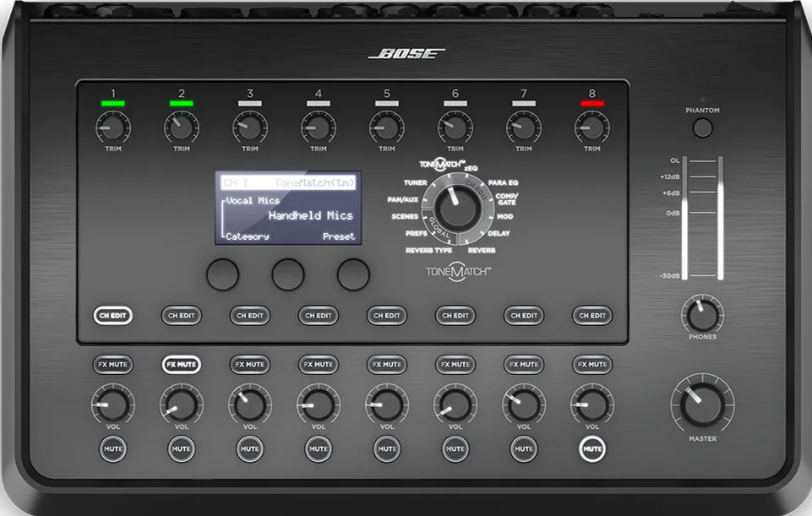Select MOD on rotary selector
The width and height of the screenshot is (812, 516).
coord(505,216)
